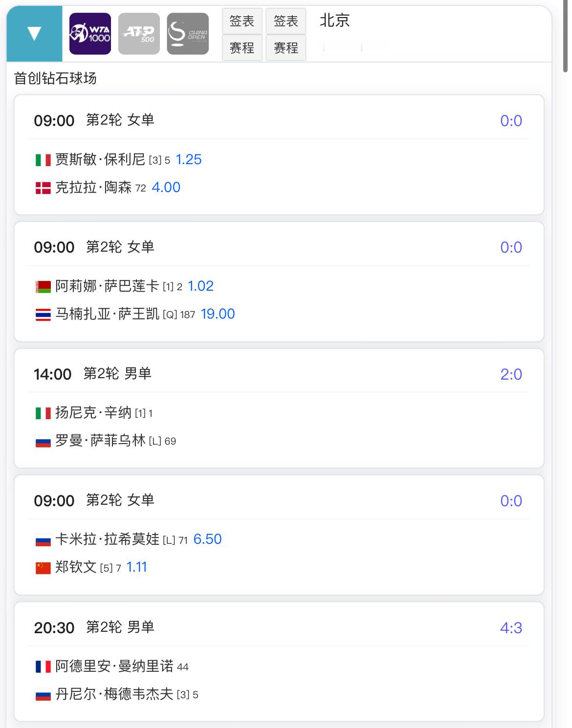Select the WTA 1000 logo
This screenshot has height=728, width=572.
90,34
